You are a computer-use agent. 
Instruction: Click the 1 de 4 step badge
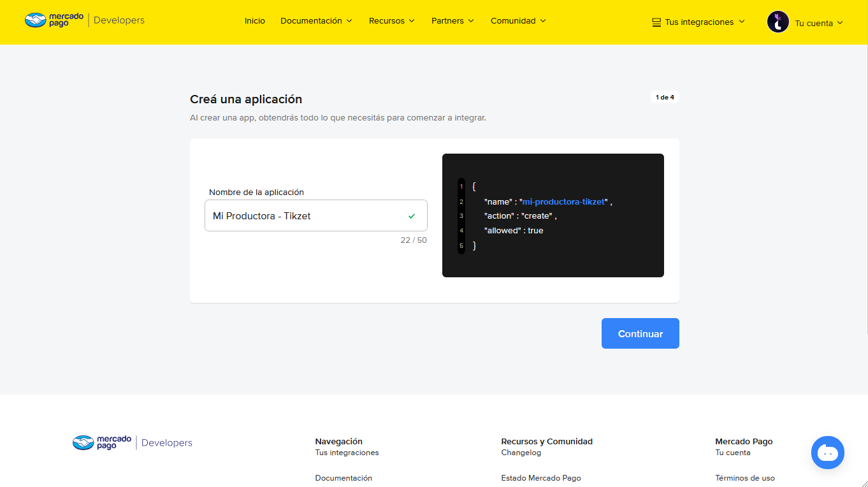click(x=665, y=97)
